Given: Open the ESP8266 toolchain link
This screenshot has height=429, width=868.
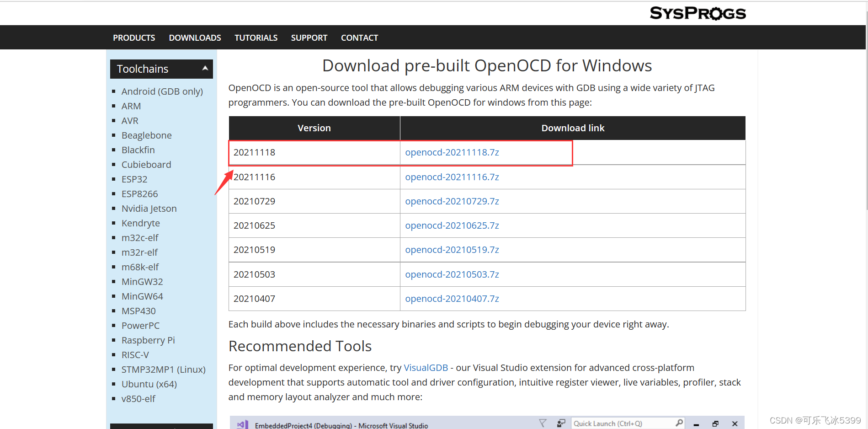Looking at the screenshot, I should pyautogui.click(x=139, y=194).
